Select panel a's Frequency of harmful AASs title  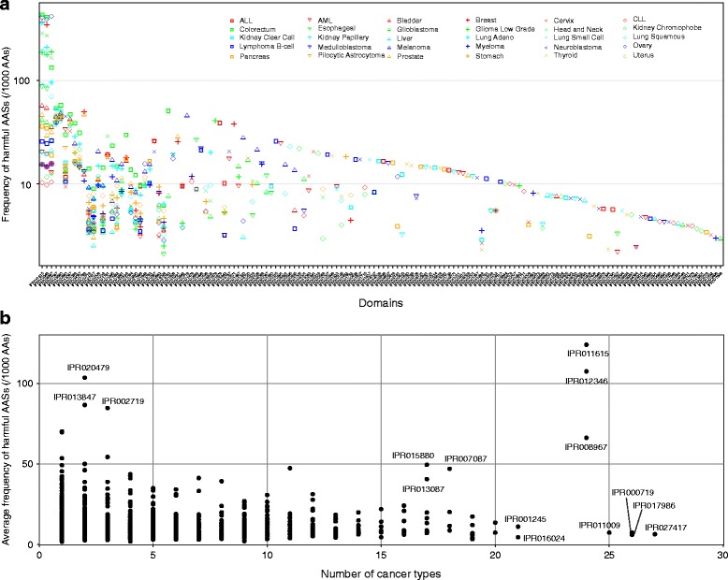[x=6, y=135]
